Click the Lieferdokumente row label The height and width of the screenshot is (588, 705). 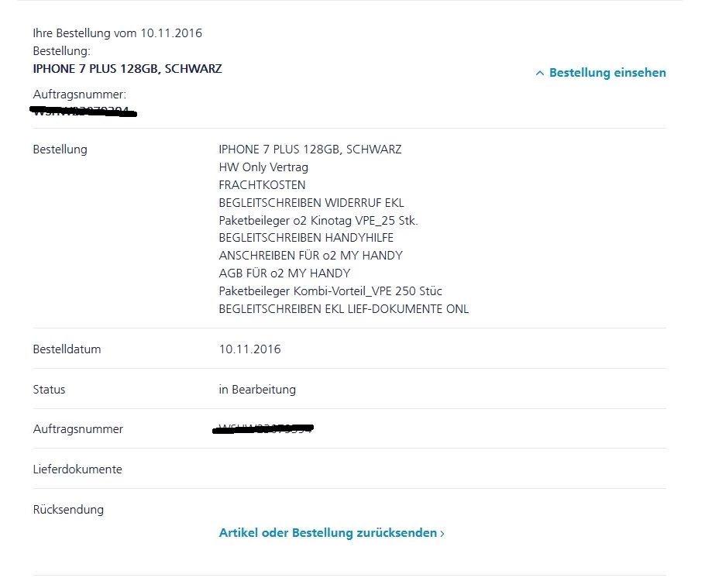[77, 469]
